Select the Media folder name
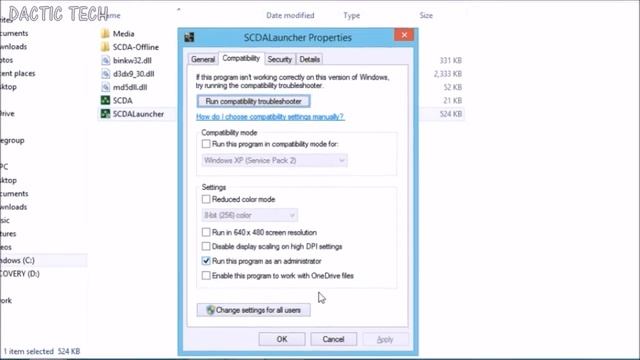Screen dimensions: 640x360 pos(123,33)
